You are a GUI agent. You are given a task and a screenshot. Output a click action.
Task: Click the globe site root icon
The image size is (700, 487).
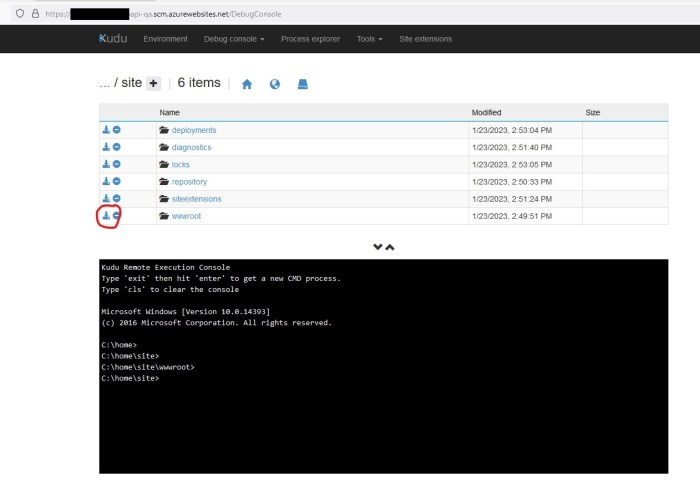[275, 84]
